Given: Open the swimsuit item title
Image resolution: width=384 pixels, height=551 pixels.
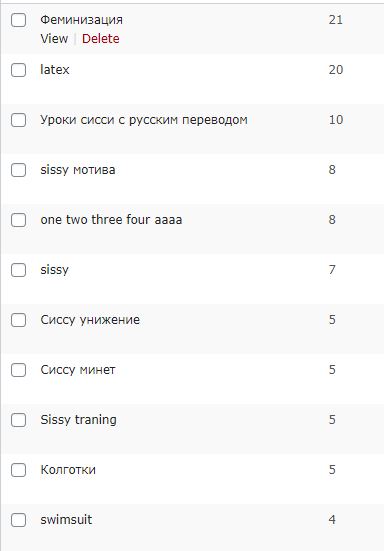Looking at the screenshot, I should pyautogui.click(x=66, y=519).
